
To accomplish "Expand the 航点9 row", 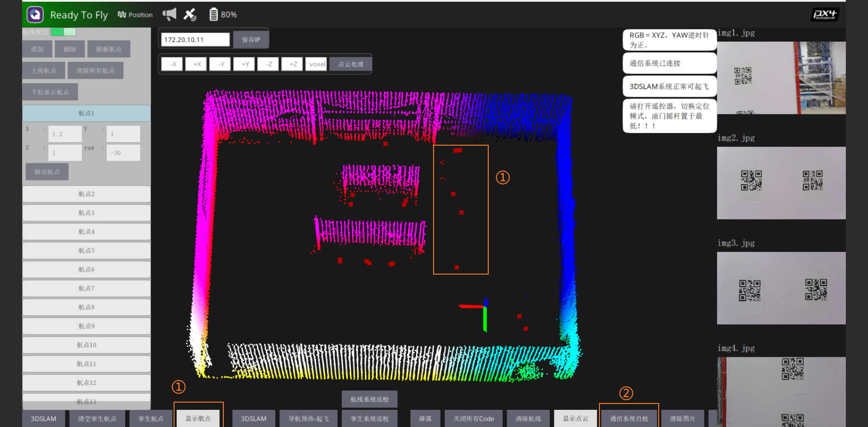I will pos(86,326).
